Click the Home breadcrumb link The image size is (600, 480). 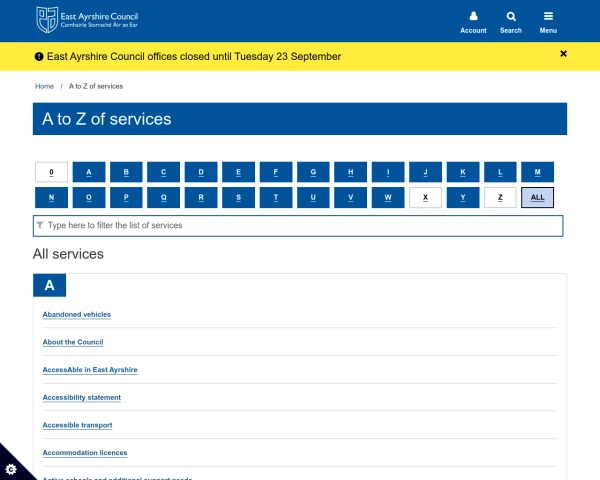44,86
